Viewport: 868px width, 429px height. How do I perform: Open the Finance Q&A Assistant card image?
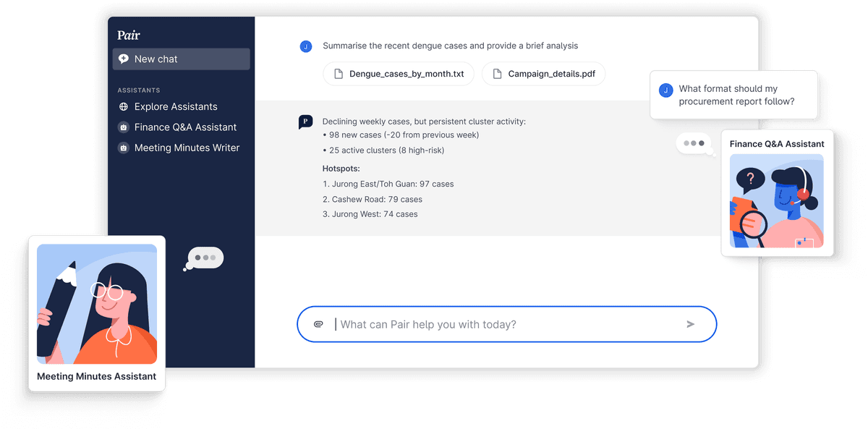coord(777,201)
